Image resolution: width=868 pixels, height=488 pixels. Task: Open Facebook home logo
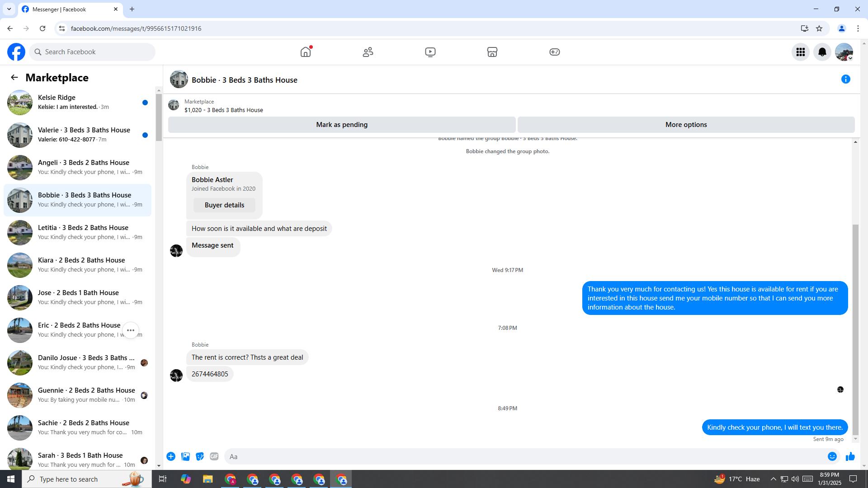(16, 52)
